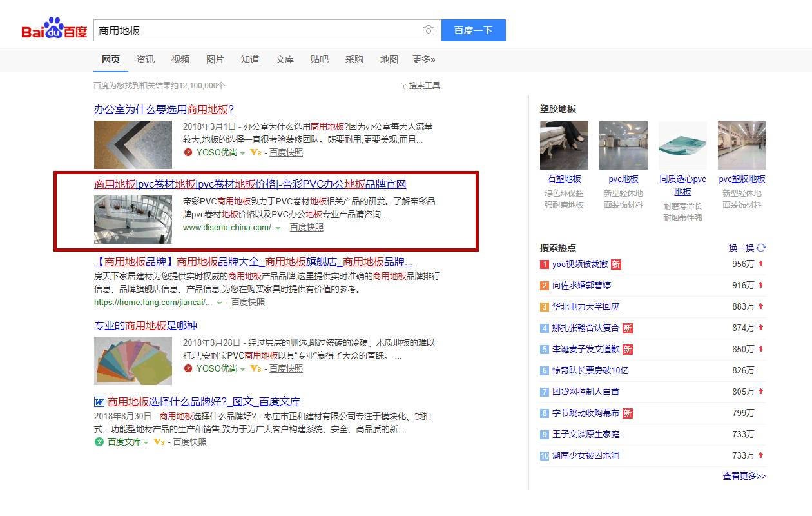Click 新 badge beside yoo视频被裁撤
Screen dimensions: 812x516
point(616,264)
